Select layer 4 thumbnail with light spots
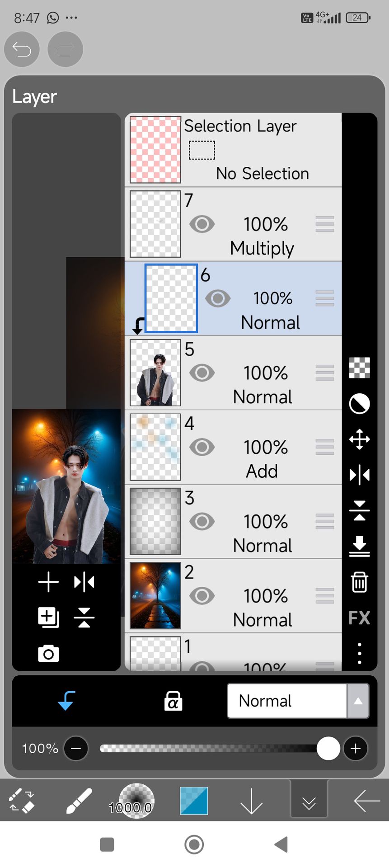Viewport: 389px width, 868px height. pos(155,447)
